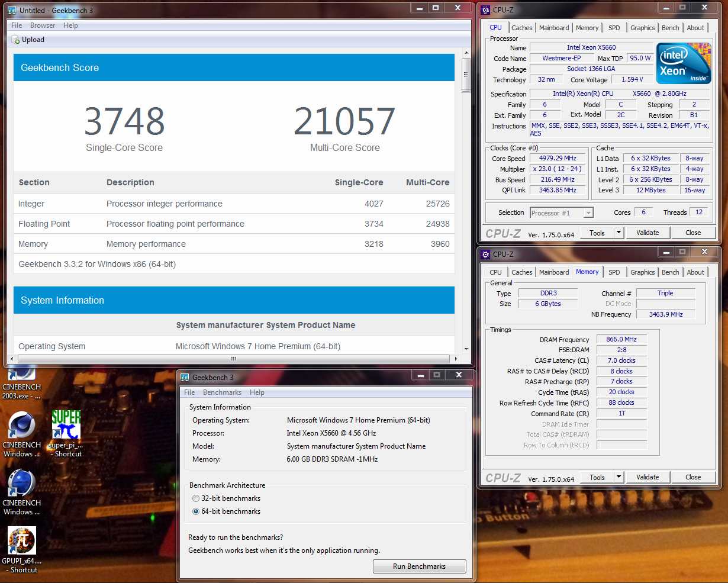Image resolution: width=728 pixels, height=583 pixels.
Task: Click the lower CPU-Z window title icon
Action: [x=485, y=254]
